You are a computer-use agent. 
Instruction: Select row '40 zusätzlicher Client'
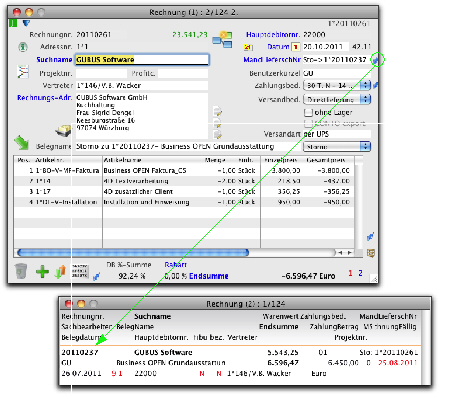[184, 192]
